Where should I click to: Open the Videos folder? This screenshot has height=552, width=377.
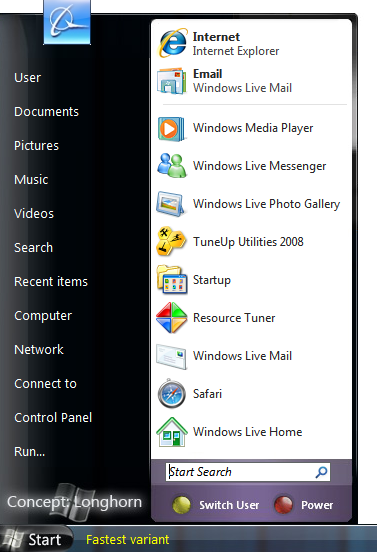pyautogui.click(x=34, y=213)
